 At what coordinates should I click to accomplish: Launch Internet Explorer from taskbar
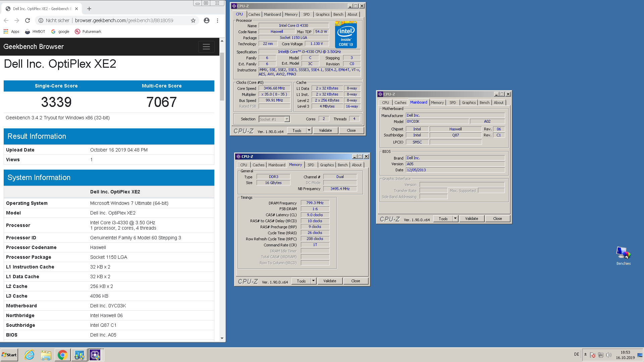(30, 355)
